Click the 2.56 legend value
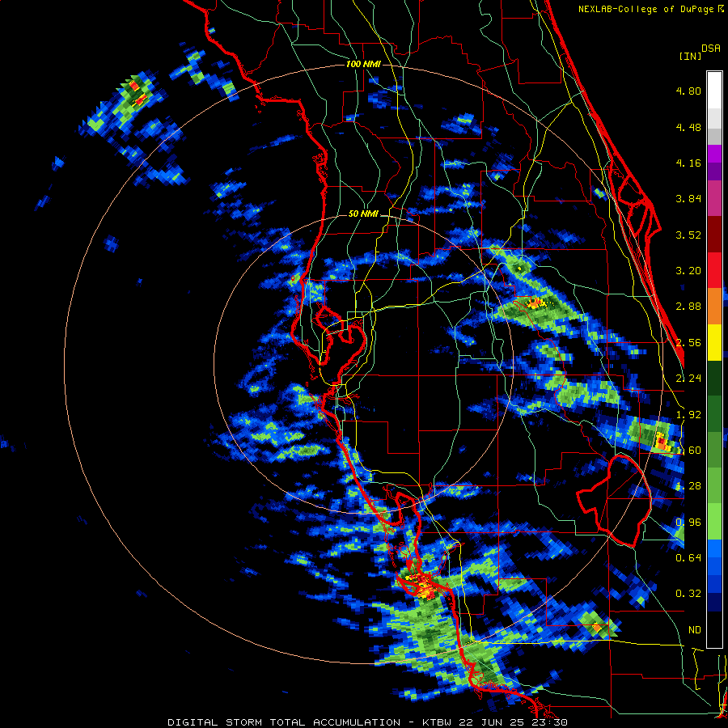This screenshot has height=728, width=728. click(688, 343)
